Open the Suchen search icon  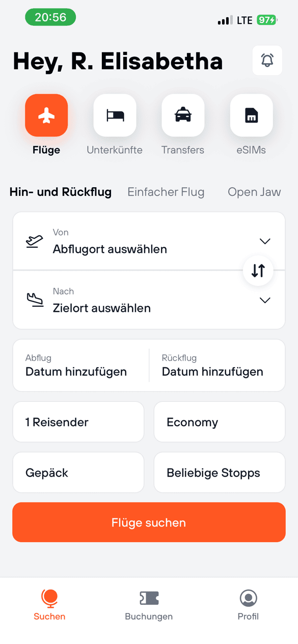[49, 599]
